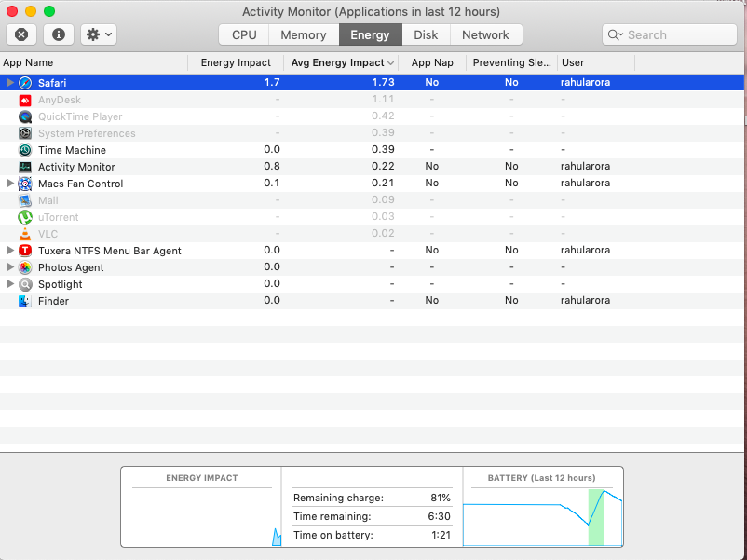Click the 1.73 average energy value

[383, 82]
